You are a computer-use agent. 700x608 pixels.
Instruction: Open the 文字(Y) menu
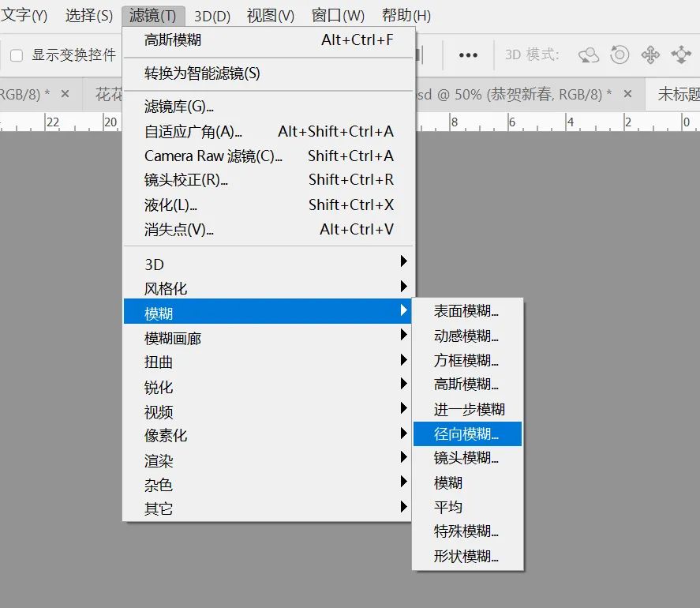point(24,16)
